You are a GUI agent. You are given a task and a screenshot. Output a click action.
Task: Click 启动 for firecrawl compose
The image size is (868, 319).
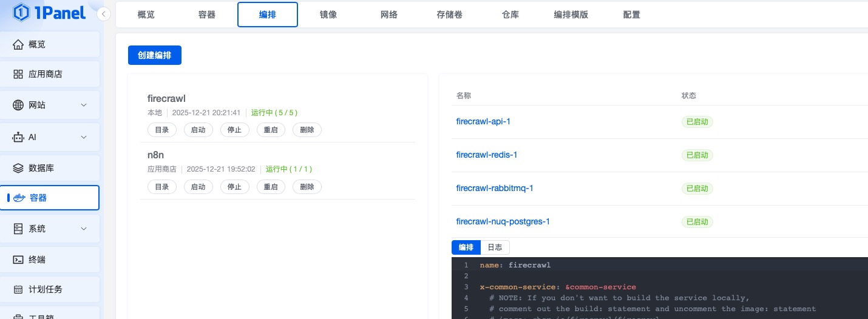click(198, 130)
